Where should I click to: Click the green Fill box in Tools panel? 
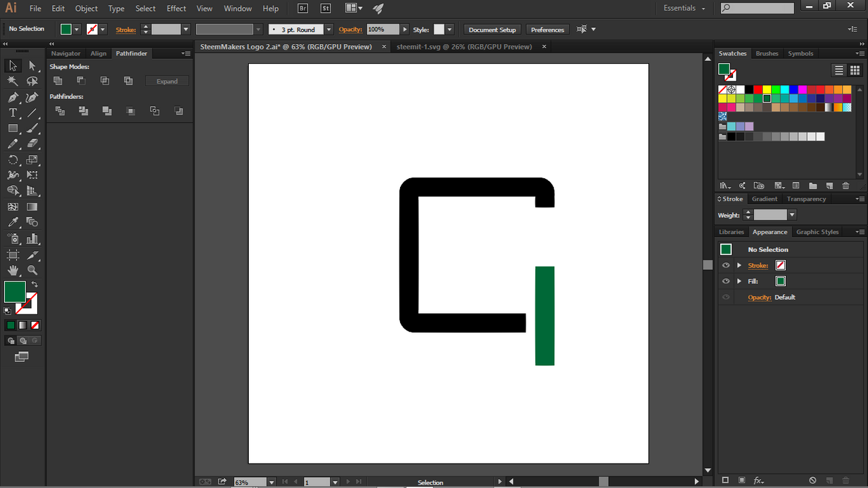coord(15,291)
